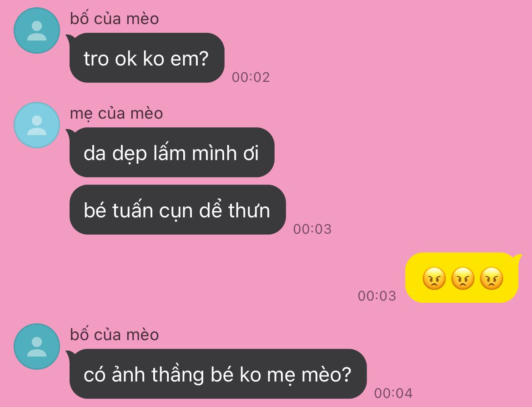Tap bottom bố của mèo avatar
532x407 pixels.
point(37,346)
